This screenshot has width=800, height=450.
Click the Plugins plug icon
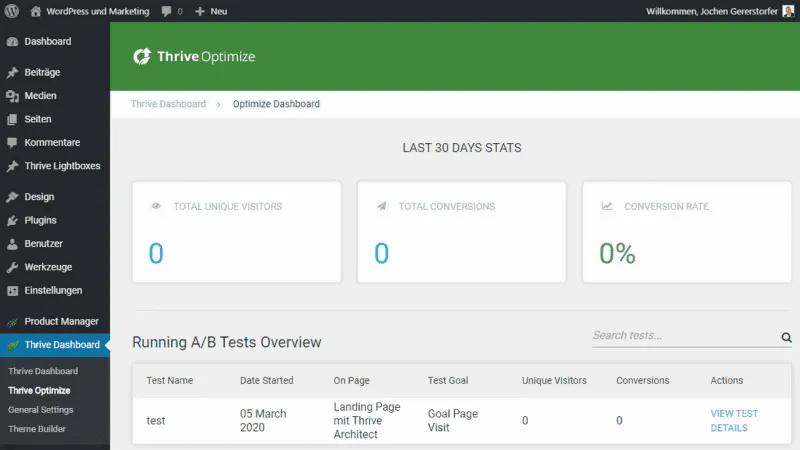click(12, 220)
